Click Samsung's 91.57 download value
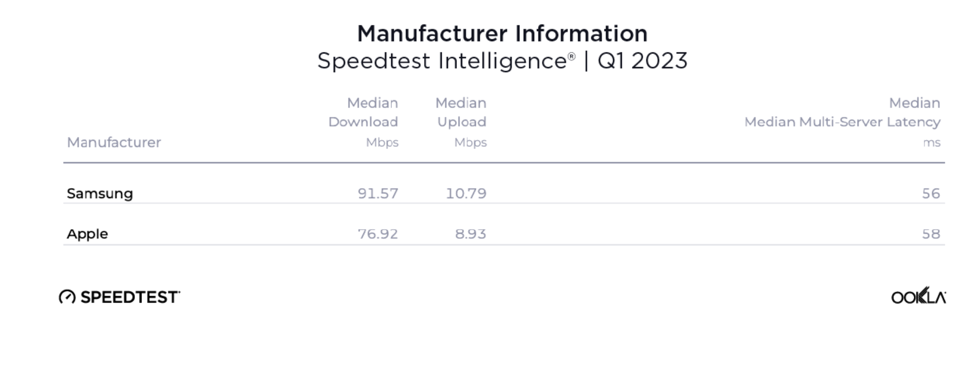 coord(378,194)
